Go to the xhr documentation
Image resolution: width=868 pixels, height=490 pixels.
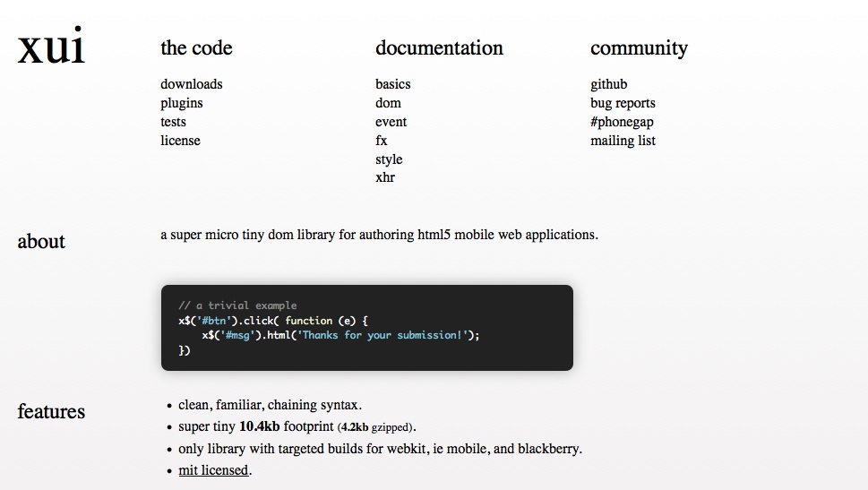coord(384,177)
